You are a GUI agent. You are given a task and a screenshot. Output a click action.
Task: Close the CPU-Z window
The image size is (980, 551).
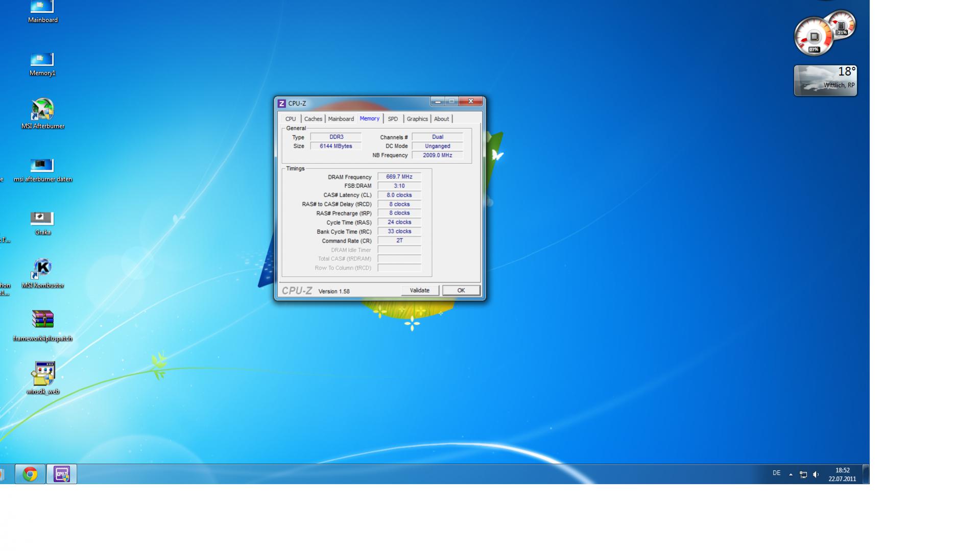pos(471,102)
